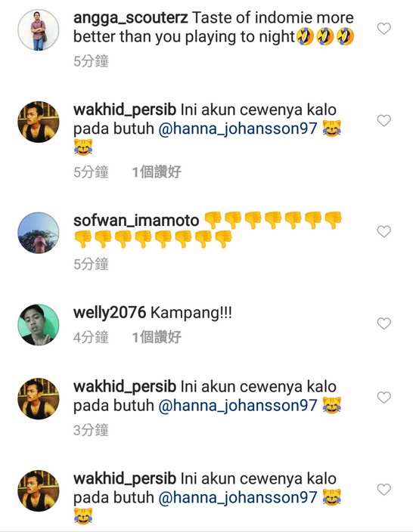Screen dimensions: 413x532
Task: Open sofwan_imamoto's profile picture
Action: 39,233
